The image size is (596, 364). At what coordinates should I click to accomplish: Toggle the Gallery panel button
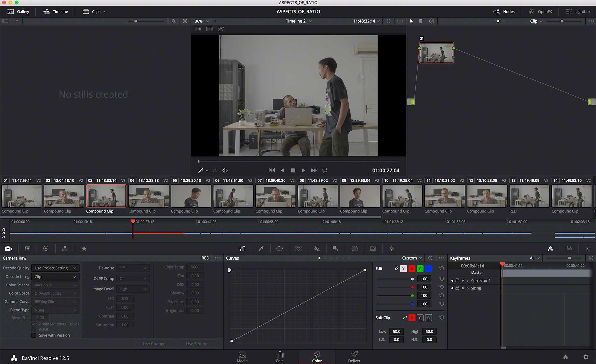pyautogui.click(x=19, y=11)
